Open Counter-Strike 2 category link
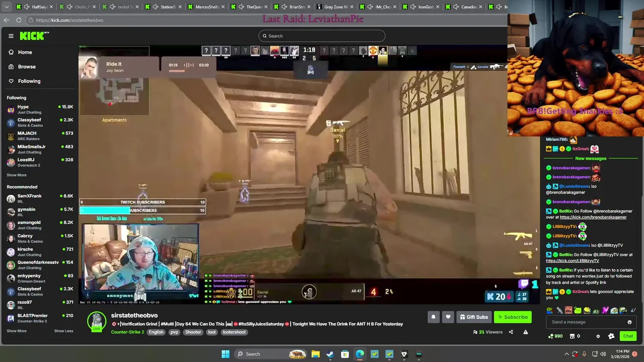 click(x=127, y=332)
